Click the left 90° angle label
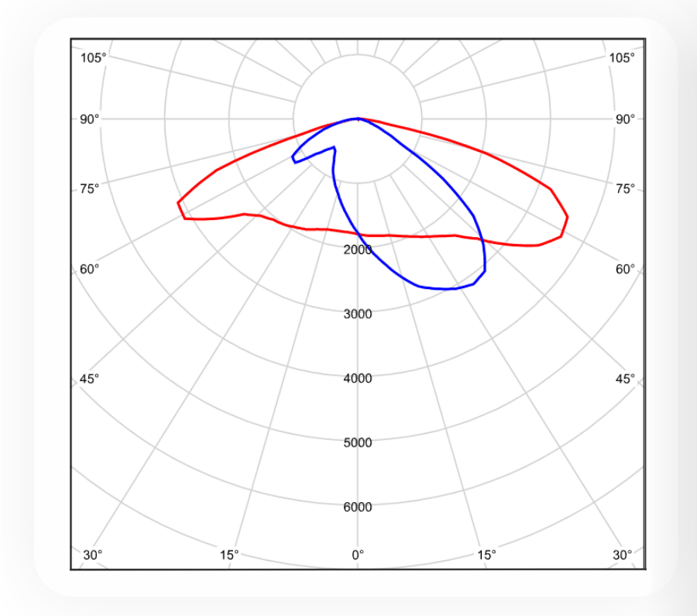 (90, 119)
